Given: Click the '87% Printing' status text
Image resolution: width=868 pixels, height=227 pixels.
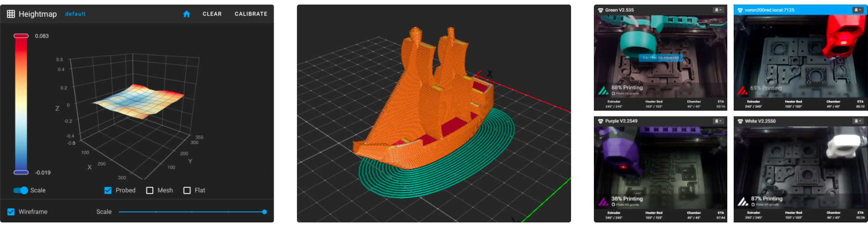Looking at the screenshot, I should 767,199.
